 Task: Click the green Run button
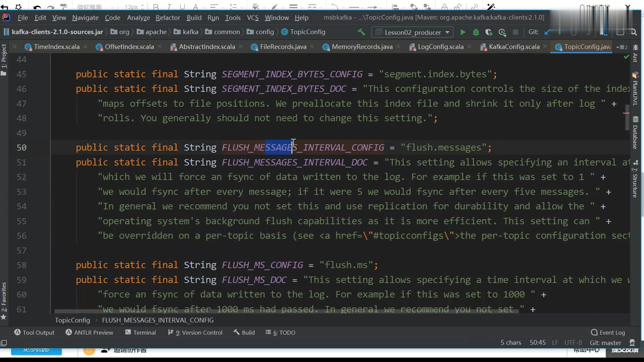[463, 32]
